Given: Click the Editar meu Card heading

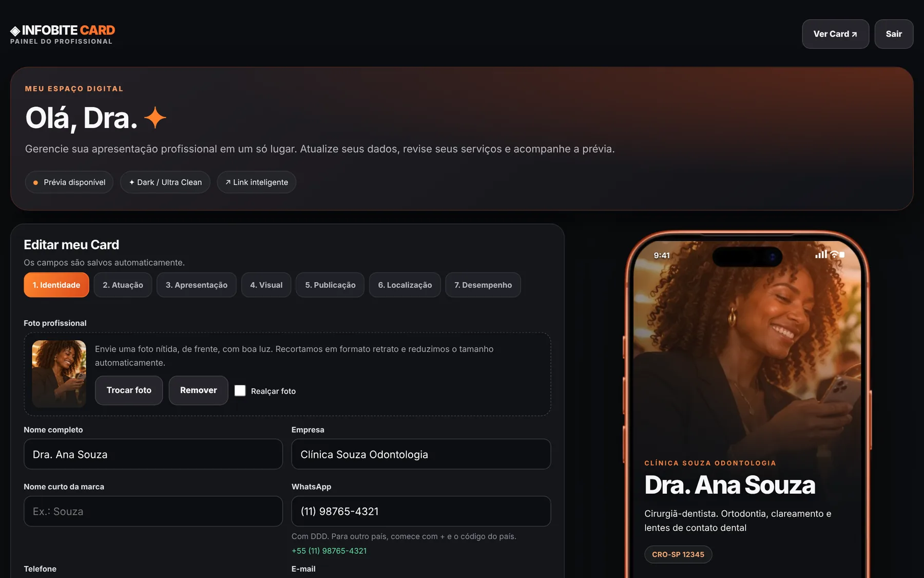Looking at the screenshot, I should click(x=71, y=245).
